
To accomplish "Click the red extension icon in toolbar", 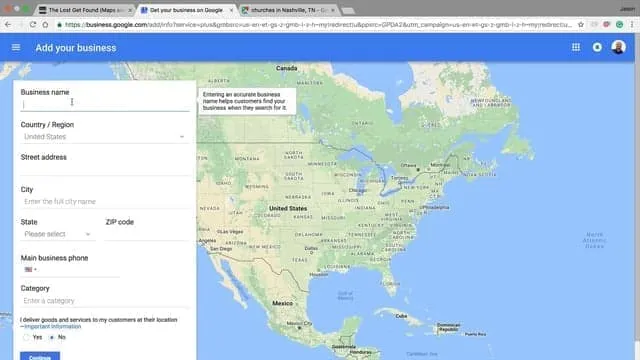I will coord(607,25).
